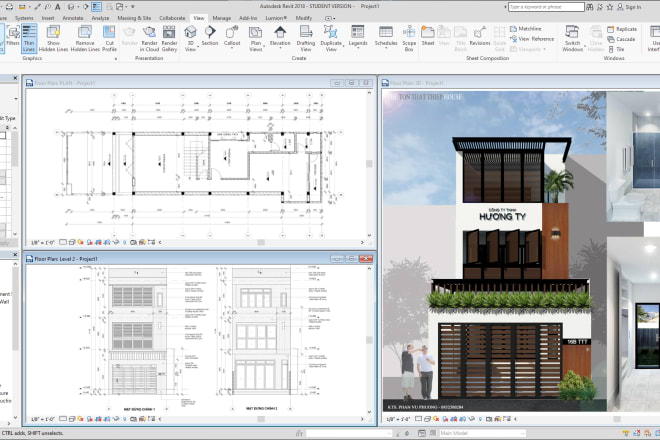660x440 pixels.
Task: Click Replicate window button
Action: 622,29
